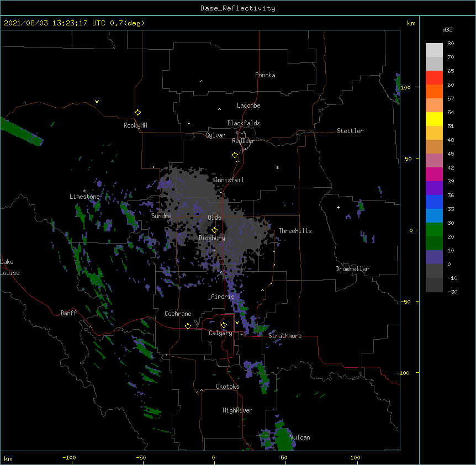The height and width of the screenshot is (465, 476).
Task: Select the violet 36-39 dBZ legend swatch
Action: pyautogui.click(x=434, y=188)
